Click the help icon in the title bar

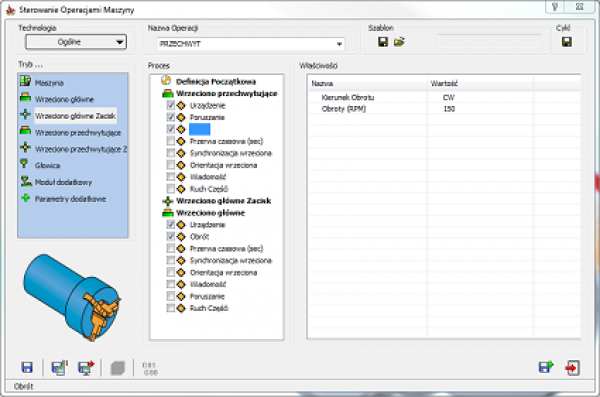coord(555,7)
